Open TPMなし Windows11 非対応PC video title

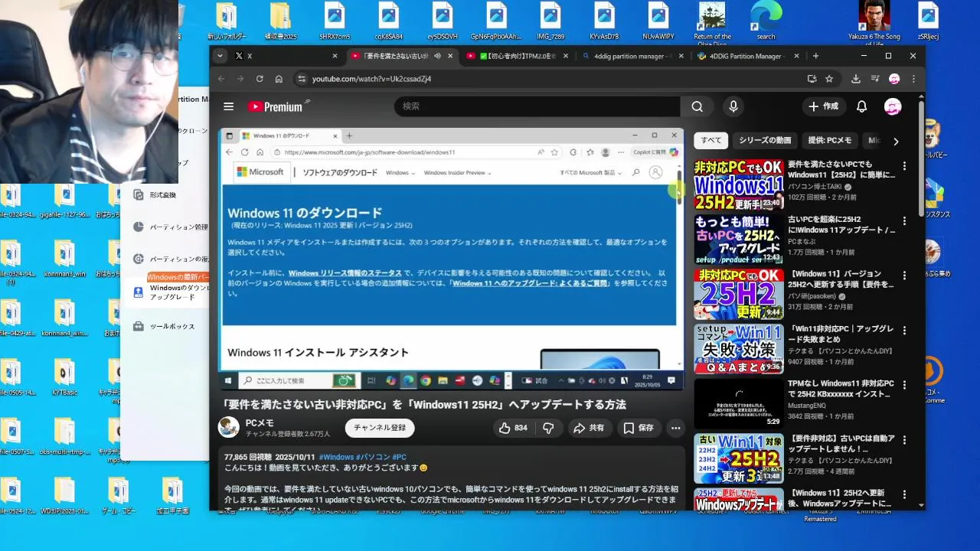click(x=841, y=389)
